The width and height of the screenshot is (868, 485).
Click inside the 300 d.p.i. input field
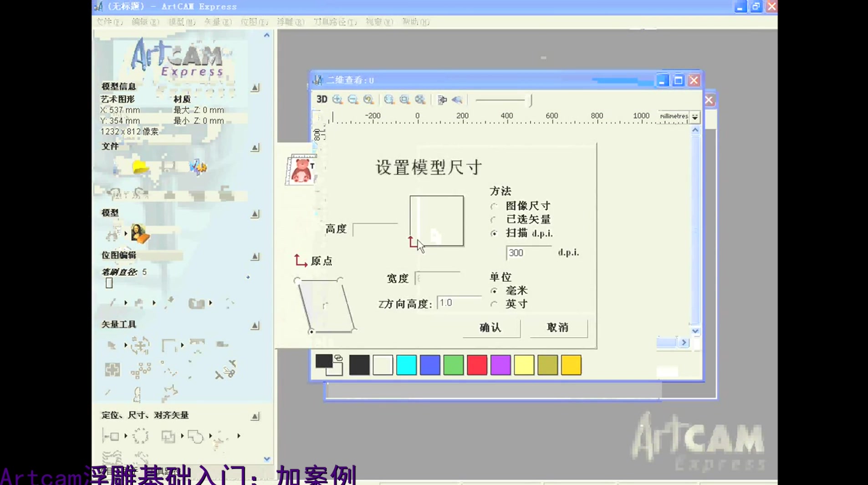528,253
